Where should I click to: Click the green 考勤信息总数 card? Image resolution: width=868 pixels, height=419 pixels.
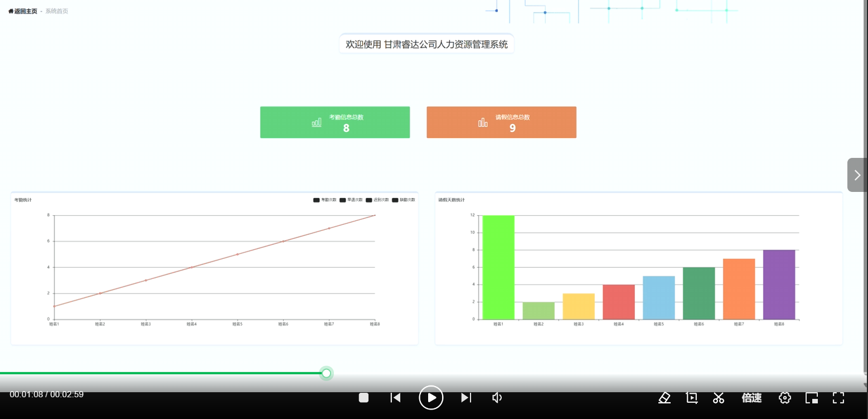tap(335, 122)
